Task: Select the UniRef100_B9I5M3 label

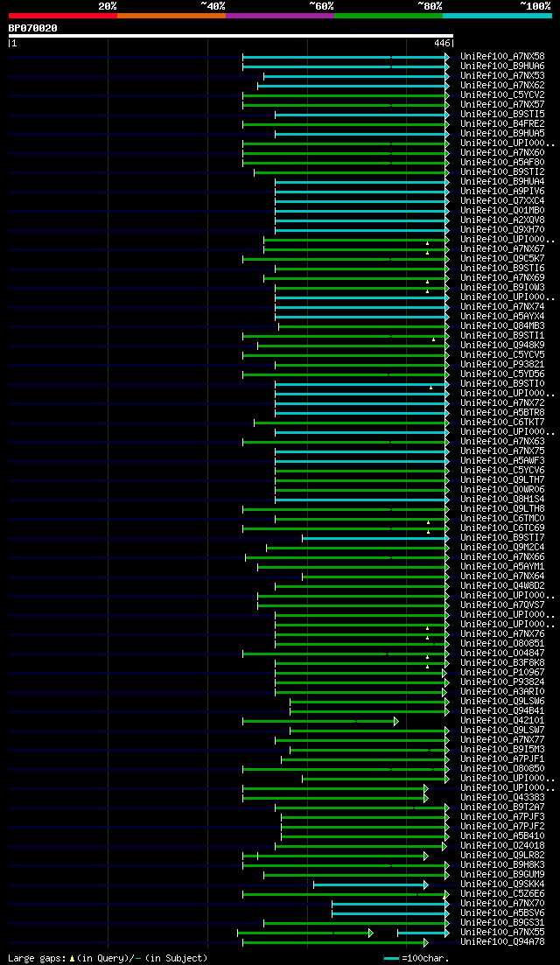Action: click(x=502, y=750)
